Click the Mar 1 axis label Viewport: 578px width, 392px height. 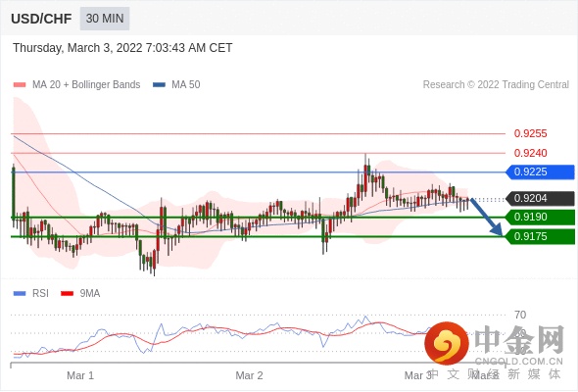point(80,375)
